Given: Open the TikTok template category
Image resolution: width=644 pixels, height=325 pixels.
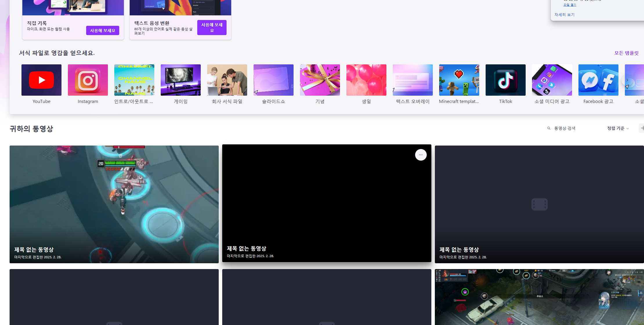Looking at the screenshot, I should pyautogui.click(x=505, y=80).
